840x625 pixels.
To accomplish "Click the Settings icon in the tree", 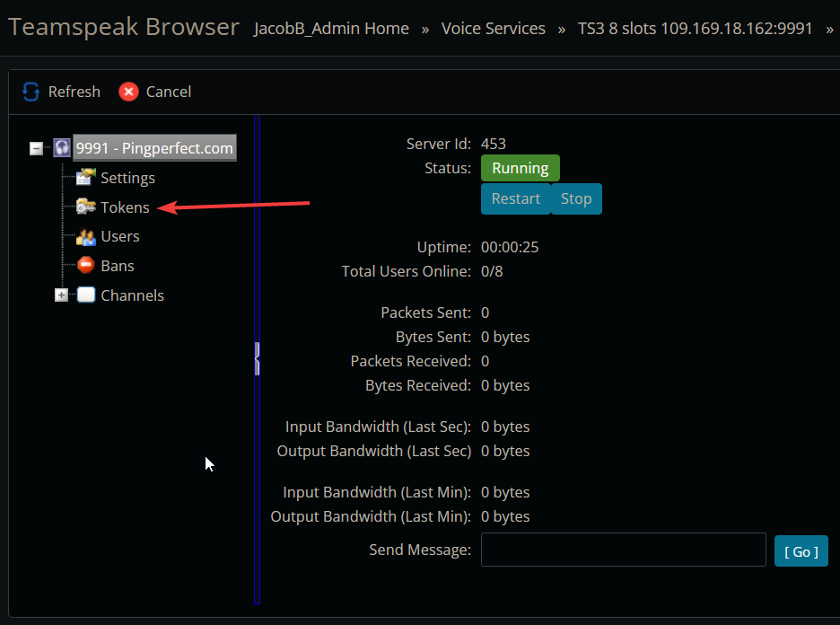I will (86, 178).
